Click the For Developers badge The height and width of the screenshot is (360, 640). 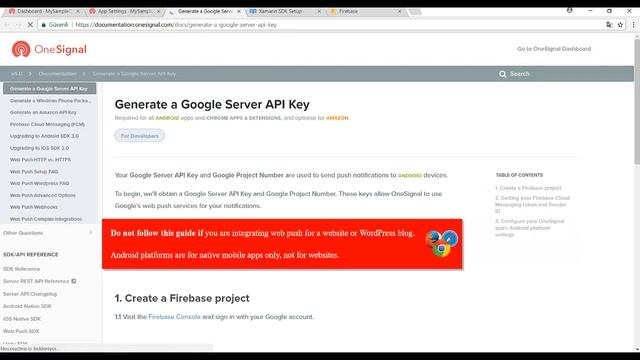pos(139,136)
